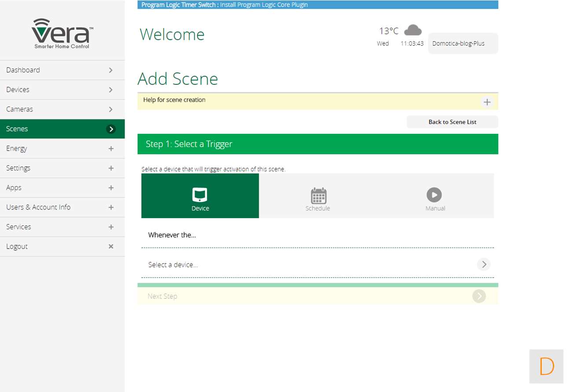
Task: Expand the Settings menu plus icon
Action: pos(111,168)
